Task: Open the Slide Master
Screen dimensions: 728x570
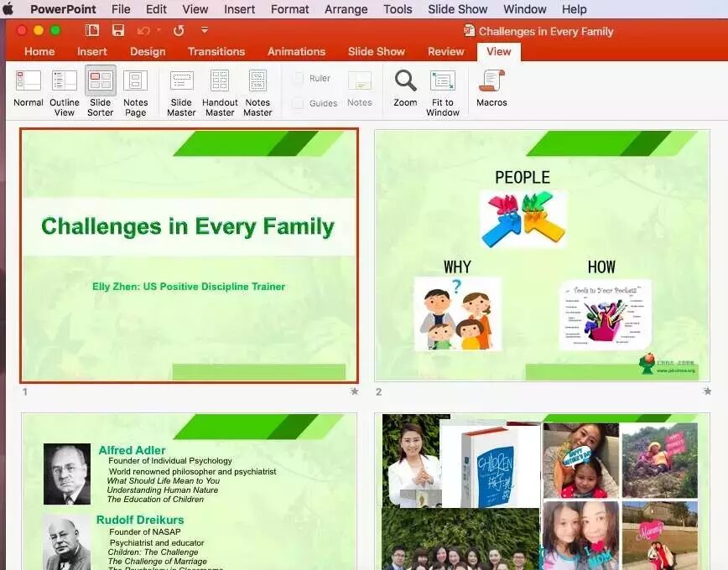Action: pyautogui.click(x=181, y=93)
